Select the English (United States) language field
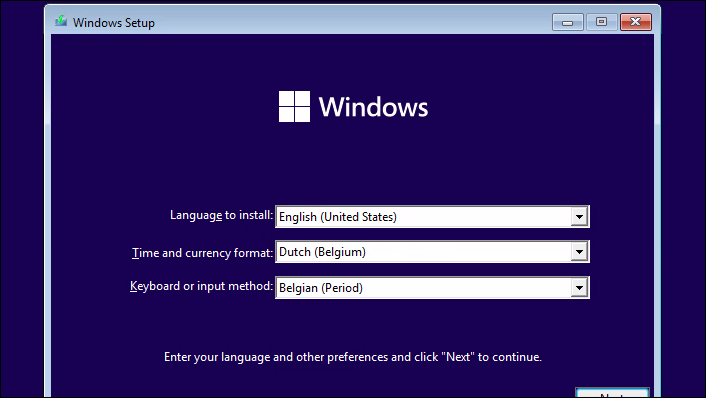This screenshot has width=706, height=398. coord(432,217)
